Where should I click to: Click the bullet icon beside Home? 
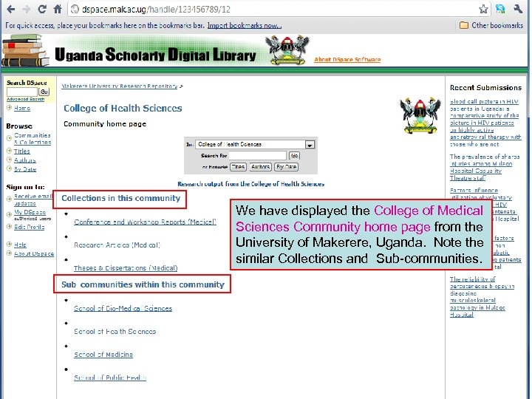(x=10, y=108)
